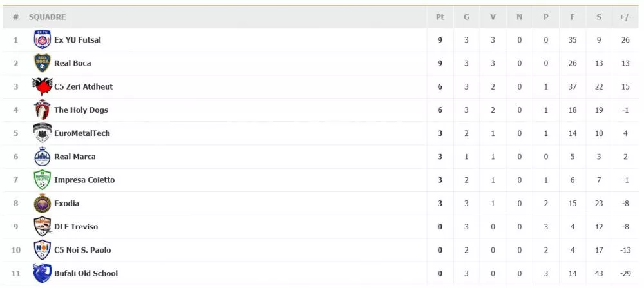This screenshot has width=644, height=288.
Task: Click Bufali Old School's -29 goal difference
Action: (625, 273)
